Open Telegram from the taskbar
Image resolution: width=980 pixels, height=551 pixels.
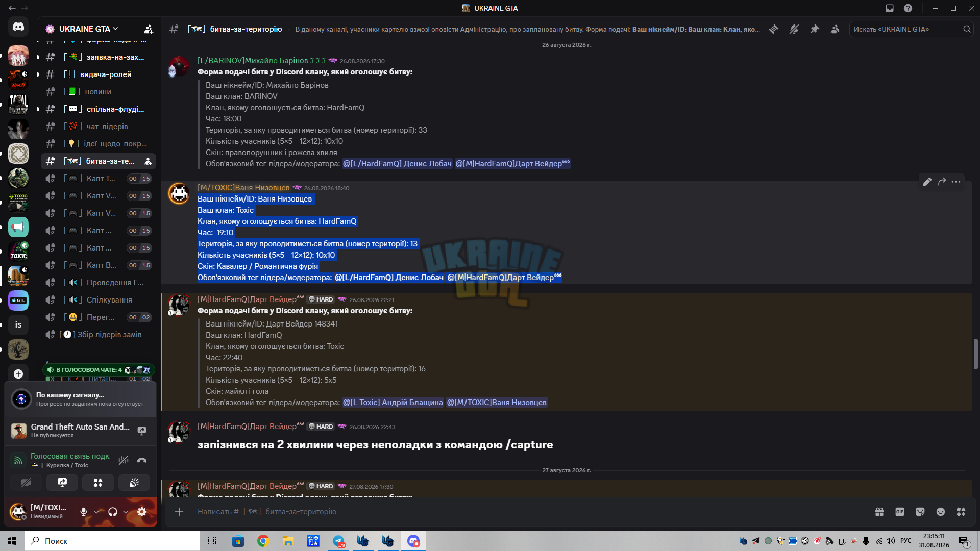[338, 541]
